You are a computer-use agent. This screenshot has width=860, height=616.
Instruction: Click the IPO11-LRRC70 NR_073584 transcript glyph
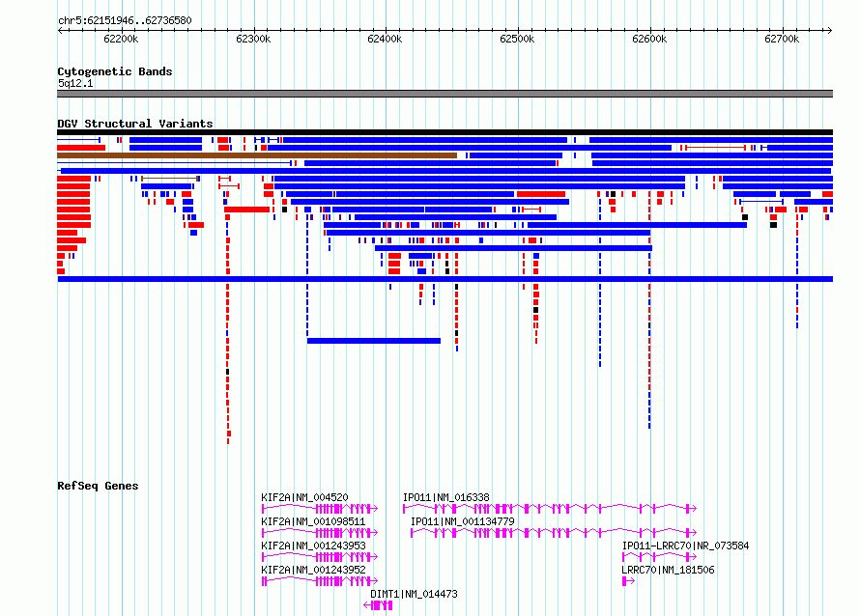[659, 557]
